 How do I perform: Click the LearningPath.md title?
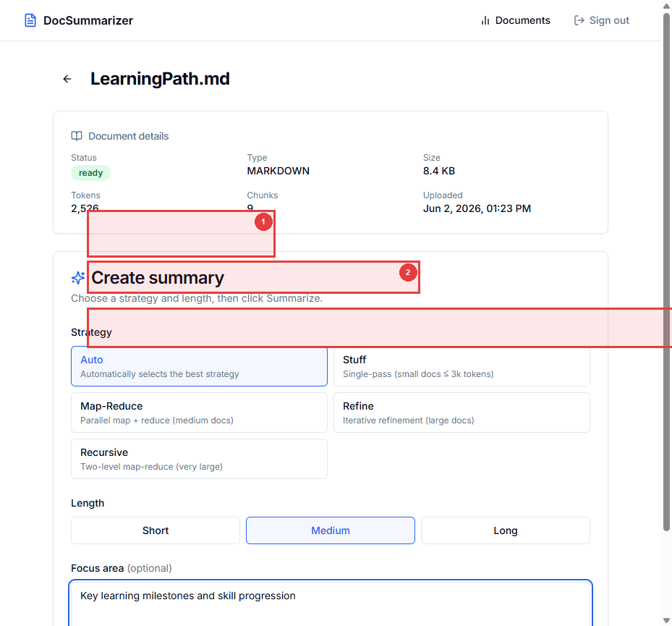(x=160, y=79)
